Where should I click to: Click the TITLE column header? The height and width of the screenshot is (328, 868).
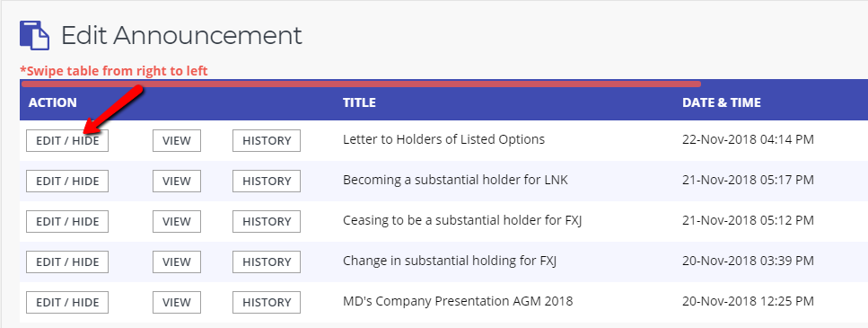tap(359, 102)
